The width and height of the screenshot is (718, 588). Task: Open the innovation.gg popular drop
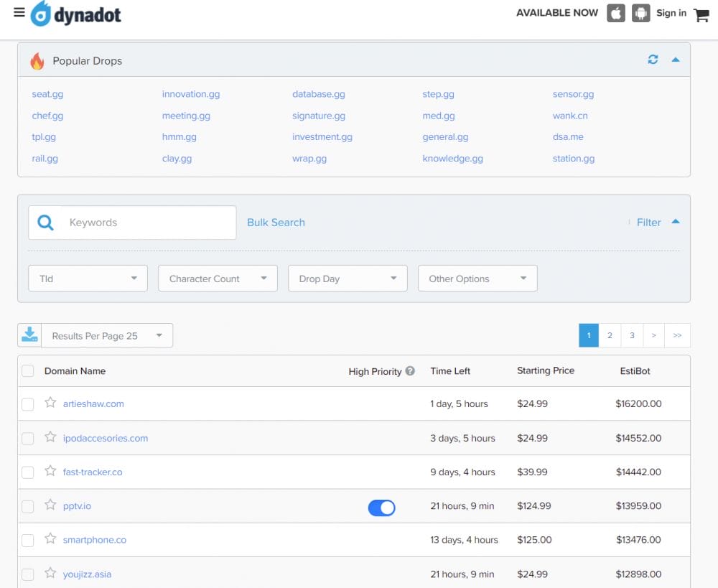(191, 94)
